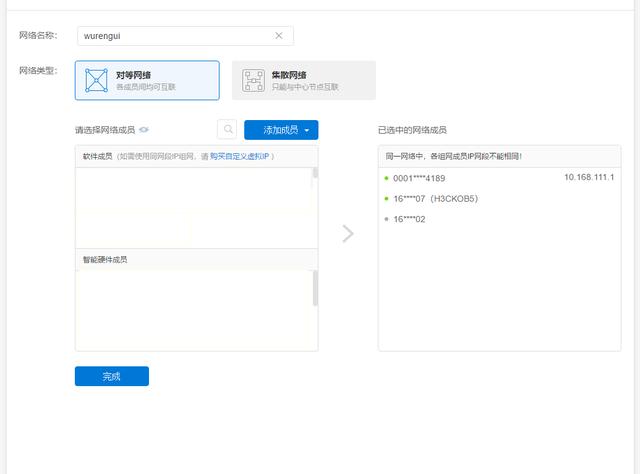Toggle the eye icon next to 请选择网络成员
Viewport: 640px width, 474px height.
[144, 130]
